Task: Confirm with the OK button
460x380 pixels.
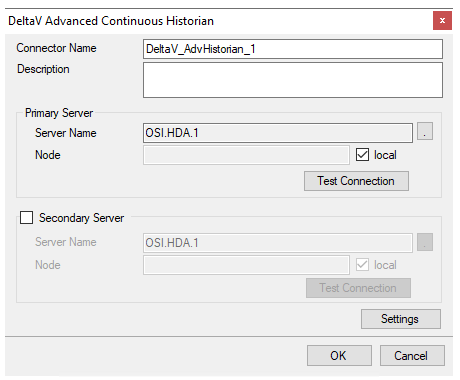Action: click(339, 356)
